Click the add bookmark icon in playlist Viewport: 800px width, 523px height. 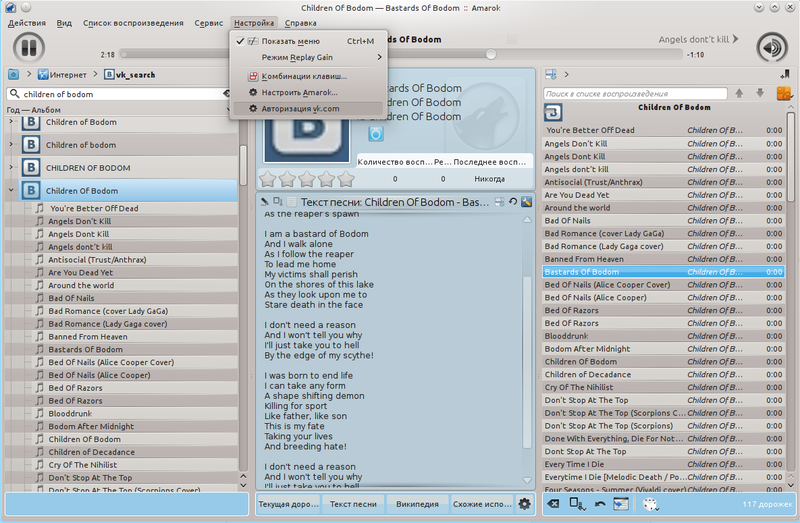pos(785,74)
